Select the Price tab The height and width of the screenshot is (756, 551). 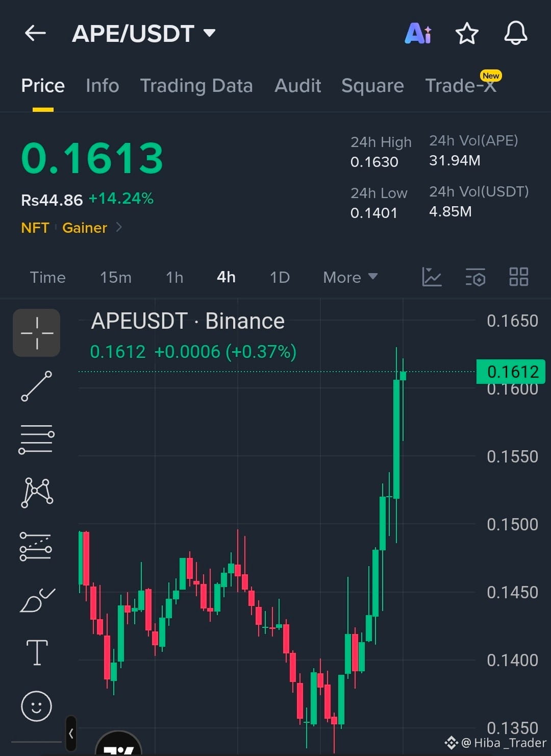[x=43, y=86]
